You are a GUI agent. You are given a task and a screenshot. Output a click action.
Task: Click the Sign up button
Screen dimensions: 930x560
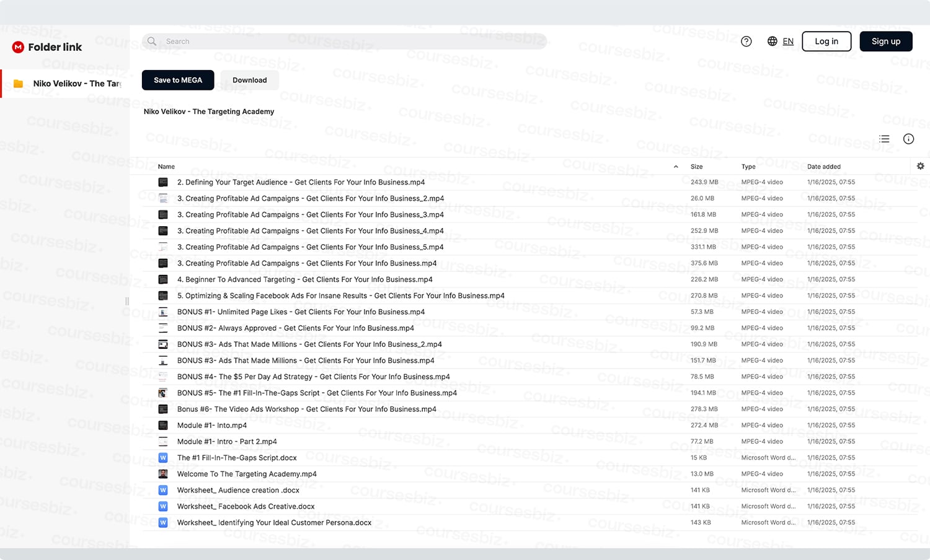[886, 42]
